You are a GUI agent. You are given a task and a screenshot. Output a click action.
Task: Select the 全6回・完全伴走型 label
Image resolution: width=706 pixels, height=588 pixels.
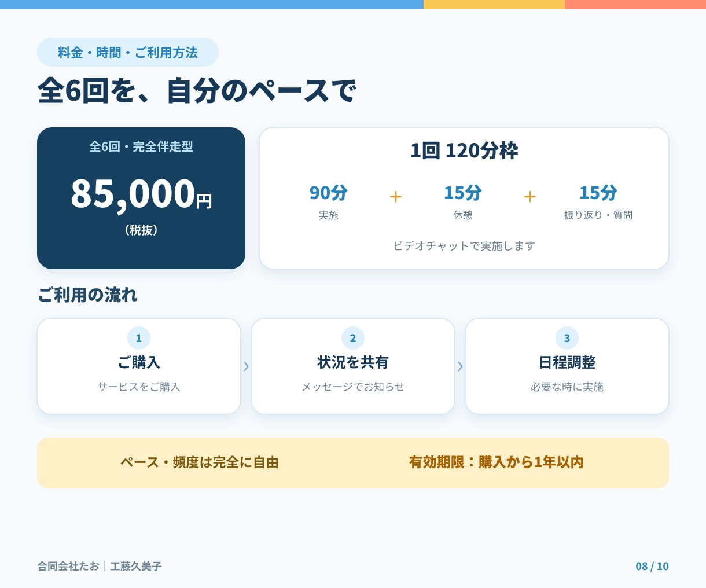[x=141, y=147]
